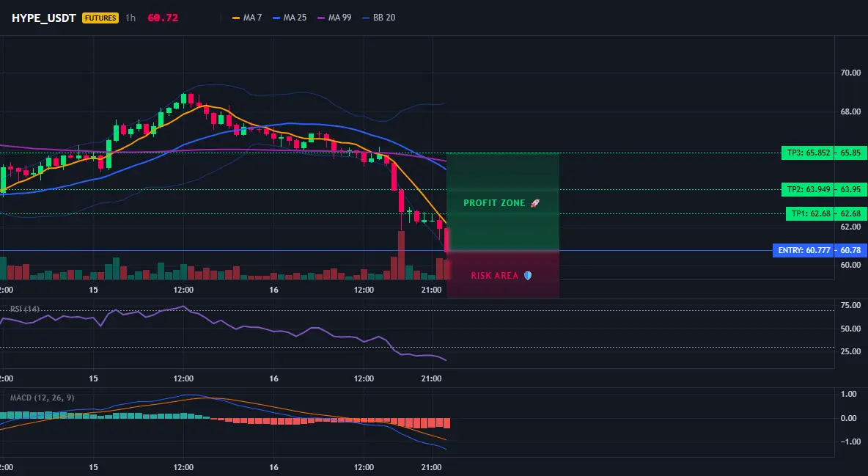Toggle the BB 20 legend entry

point(378,18)
